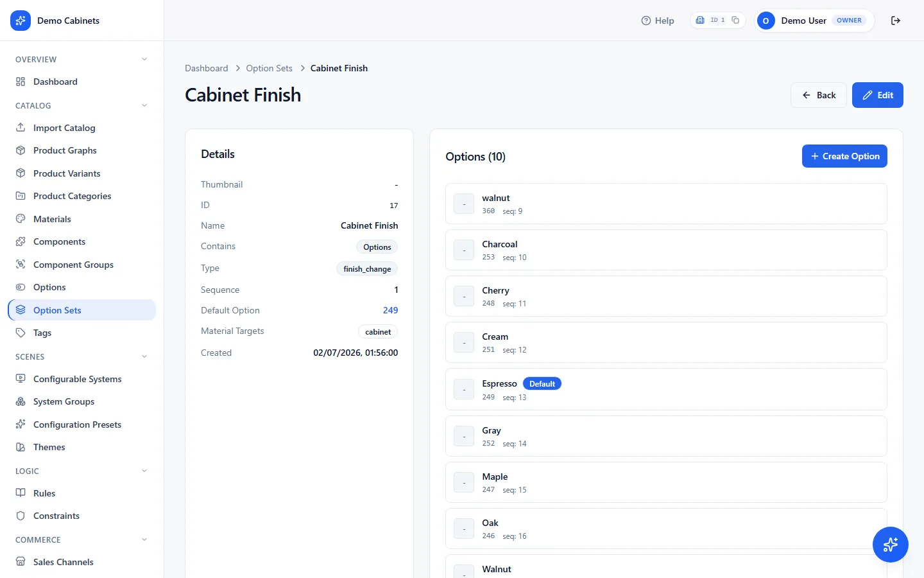924x578 pixels.
Task: Click the Tags label icon
Action: tap(21, 333)
